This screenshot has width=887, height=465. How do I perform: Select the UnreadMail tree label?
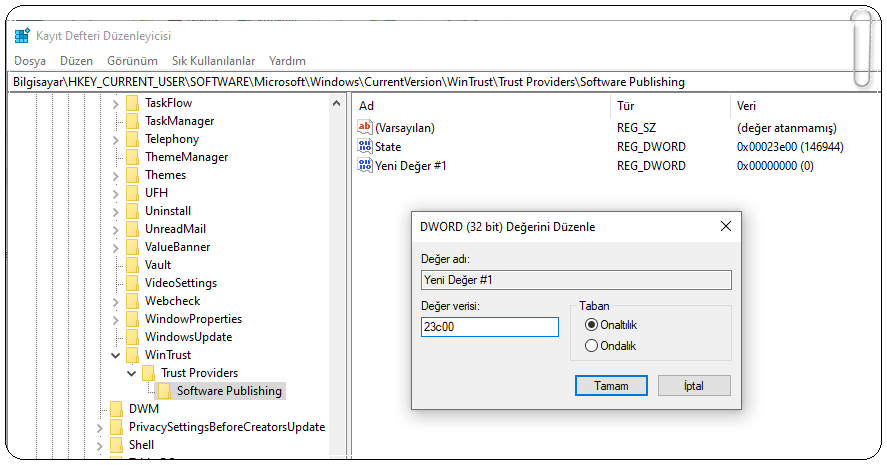[175, 229]
